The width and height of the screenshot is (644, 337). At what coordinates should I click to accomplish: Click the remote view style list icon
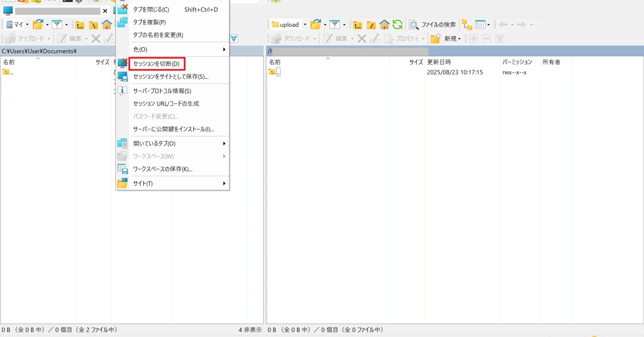(x=480, y=25)
